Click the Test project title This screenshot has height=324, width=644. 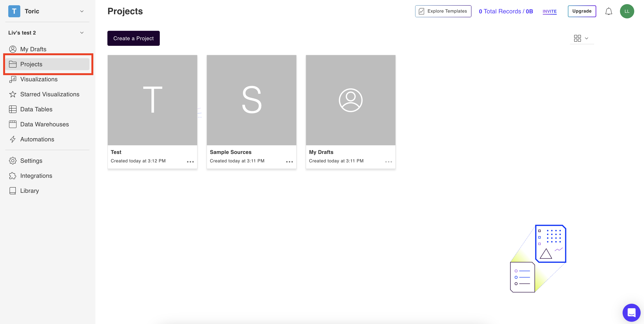[116, 152]
